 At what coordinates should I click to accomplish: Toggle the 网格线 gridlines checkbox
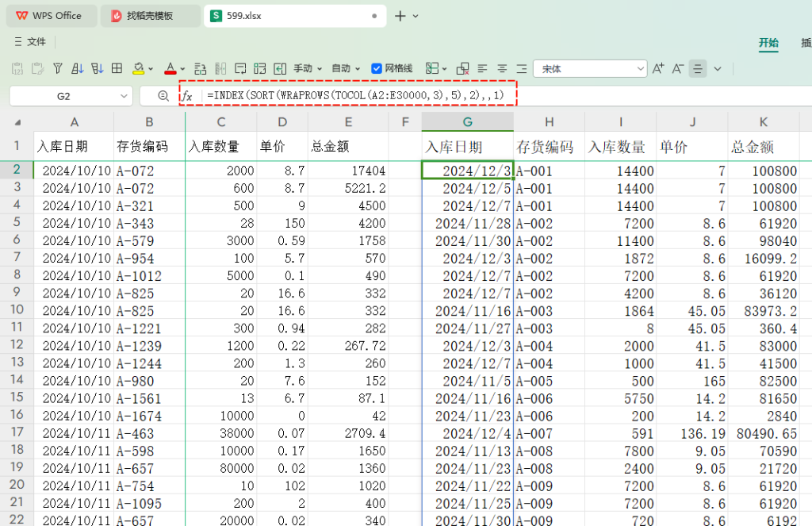click(377, 68)
